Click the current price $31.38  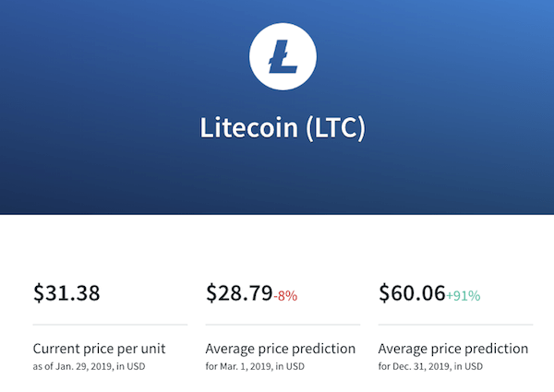tap(66, 293)
